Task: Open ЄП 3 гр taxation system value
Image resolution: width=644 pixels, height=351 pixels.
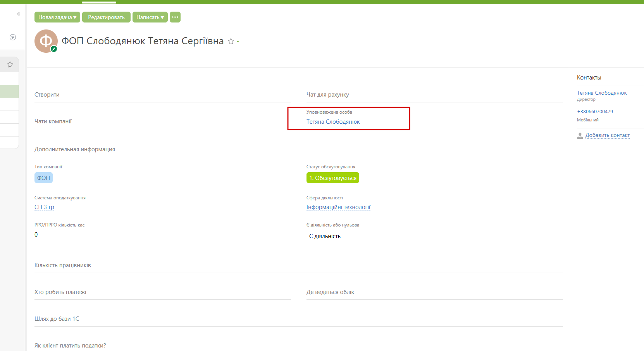Action: [x=44, y=207]
